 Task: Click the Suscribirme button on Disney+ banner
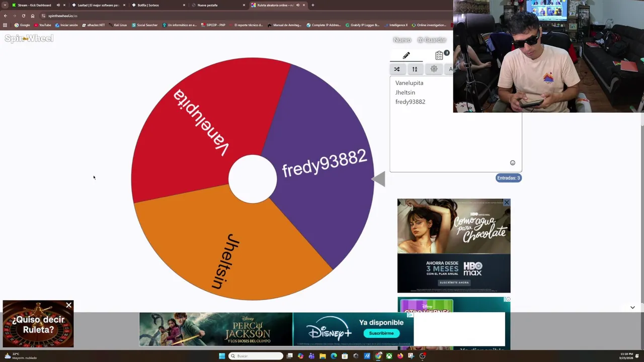click(381, 333)
